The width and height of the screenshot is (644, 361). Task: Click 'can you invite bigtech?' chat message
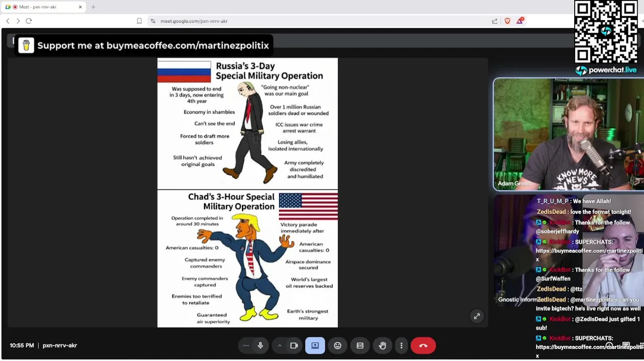point(588,304)
